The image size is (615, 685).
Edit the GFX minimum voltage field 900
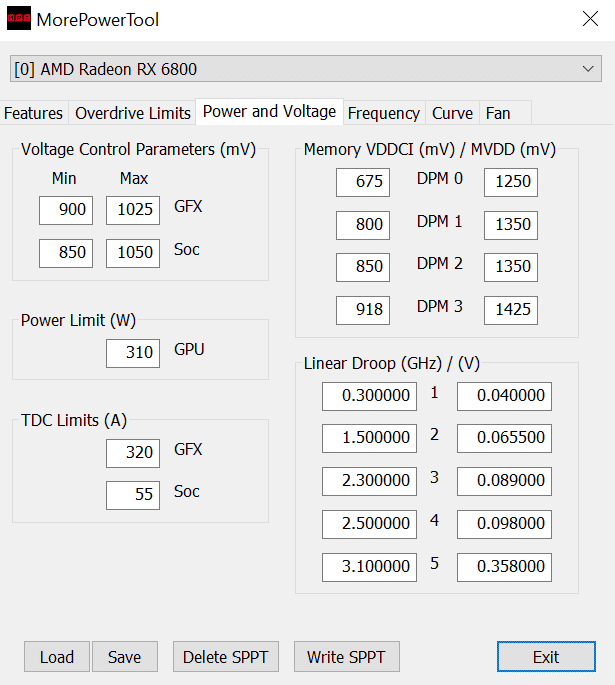66,210
